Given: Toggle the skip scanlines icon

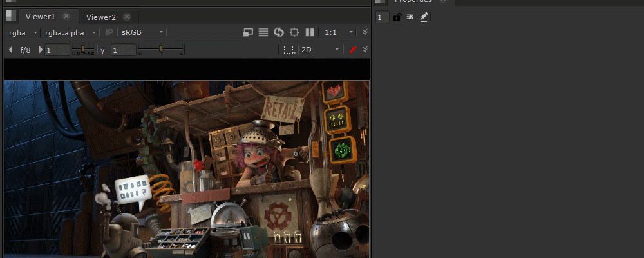Looking at the screenshot, I should [x=263, y=32].
